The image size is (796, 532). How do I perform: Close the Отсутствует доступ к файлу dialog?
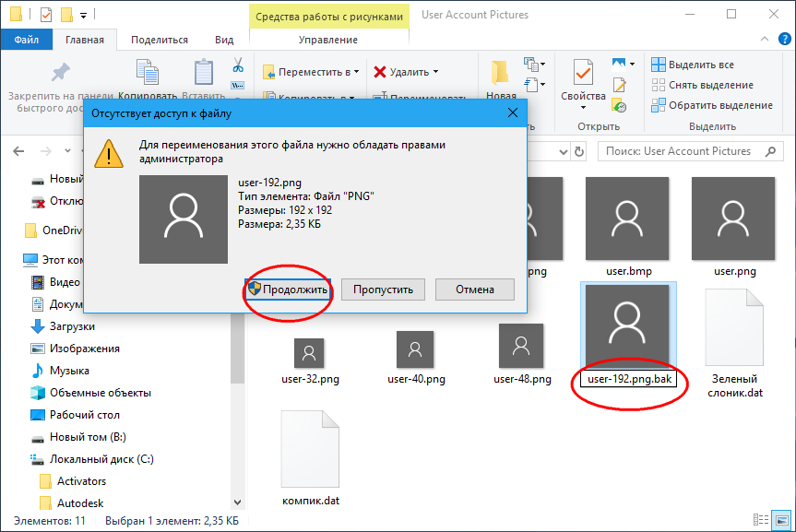(x=513, y=112)
